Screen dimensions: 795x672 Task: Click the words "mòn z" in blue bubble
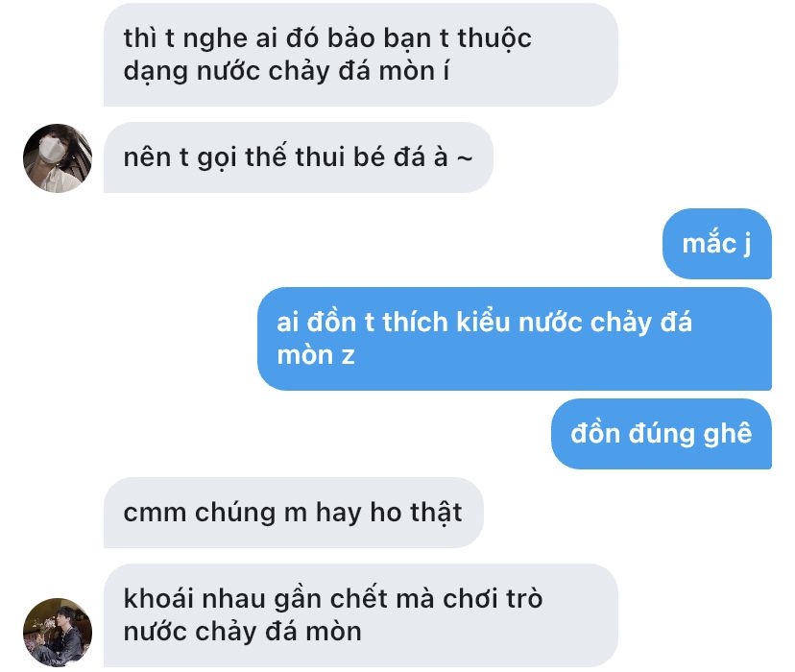pos(315,355)
